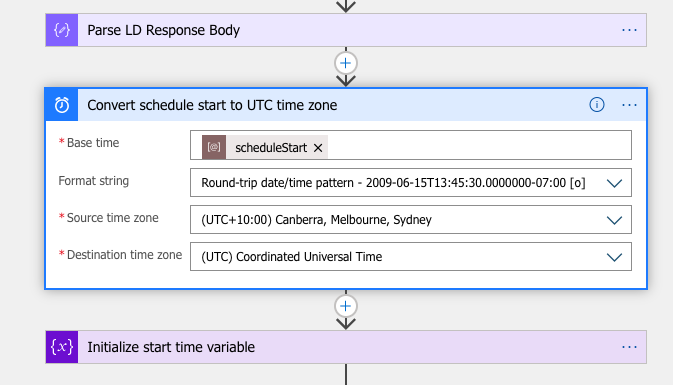This screenshot has height=385, width=673.
Task: Click the Format string chevron arrow
Action: [x=614, y=183]
